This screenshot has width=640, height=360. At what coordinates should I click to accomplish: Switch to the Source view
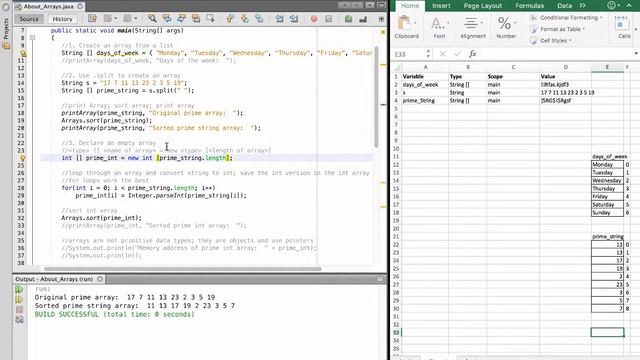pos(29,19)
